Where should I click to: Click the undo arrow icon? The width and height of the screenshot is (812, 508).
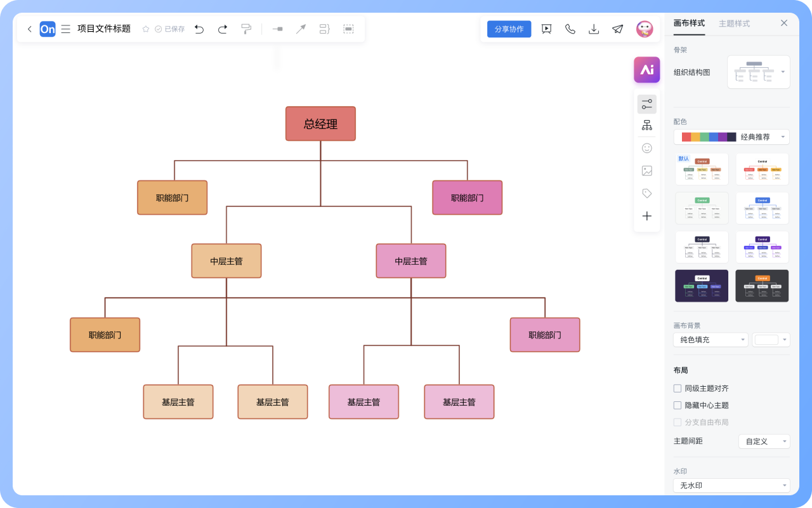pyautogui.click(x=199, y=29)
